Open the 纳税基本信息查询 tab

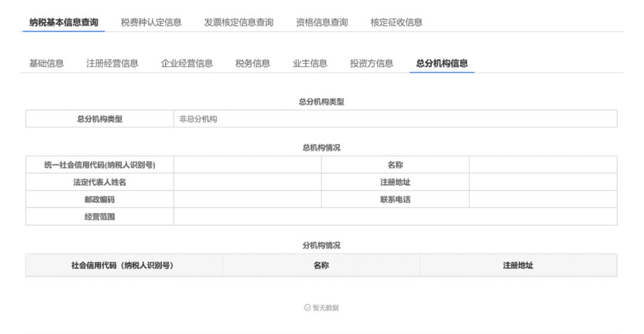click(64, 22)
